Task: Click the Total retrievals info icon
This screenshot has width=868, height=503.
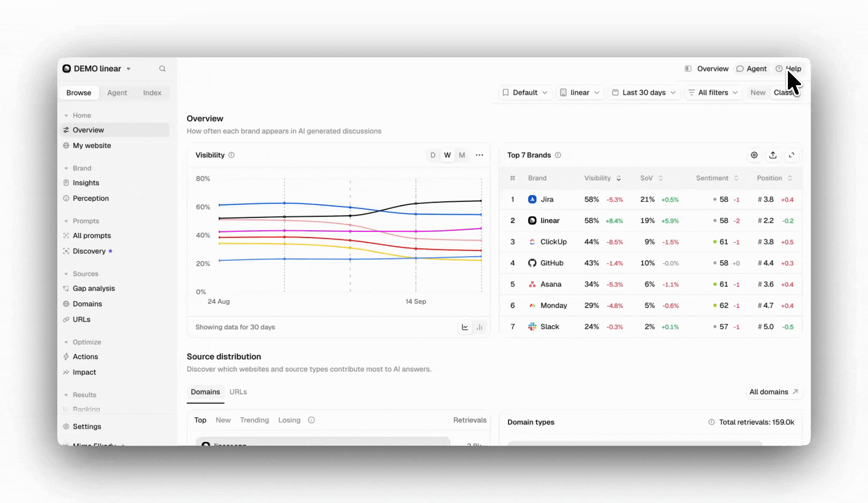Action: point(712,422)
